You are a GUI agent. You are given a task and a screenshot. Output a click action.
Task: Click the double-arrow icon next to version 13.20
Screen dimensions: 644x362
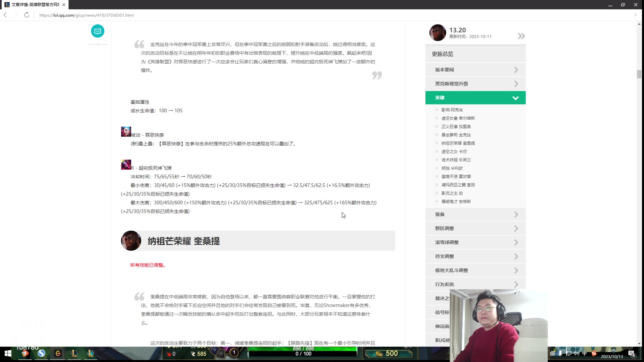[x=521, y=36]
